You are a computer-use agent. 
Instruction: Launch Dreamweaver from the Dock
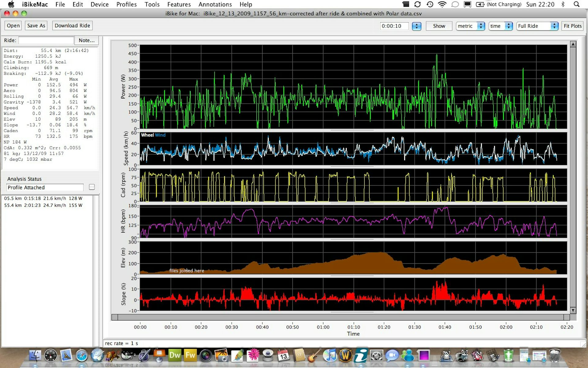175,355
